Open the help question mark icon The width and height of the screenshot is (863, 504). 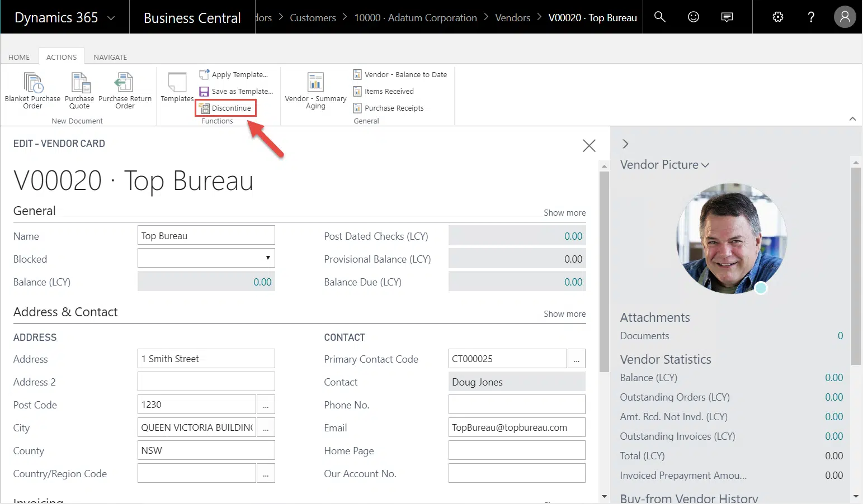click(811, 17)
